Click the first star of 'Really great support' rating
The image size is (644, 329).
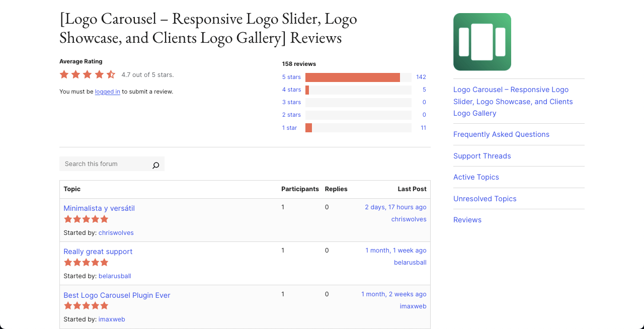(x=68, y=262)
